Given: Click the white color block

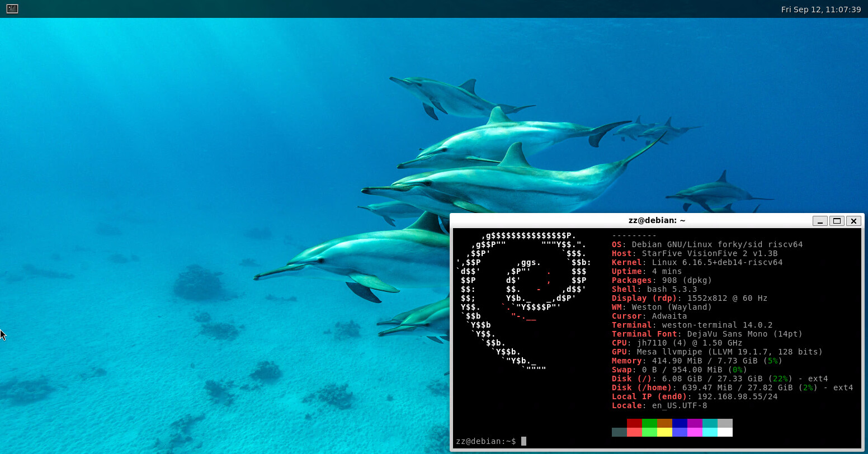Looking at the screenshot, I should [x=725, y=432].
